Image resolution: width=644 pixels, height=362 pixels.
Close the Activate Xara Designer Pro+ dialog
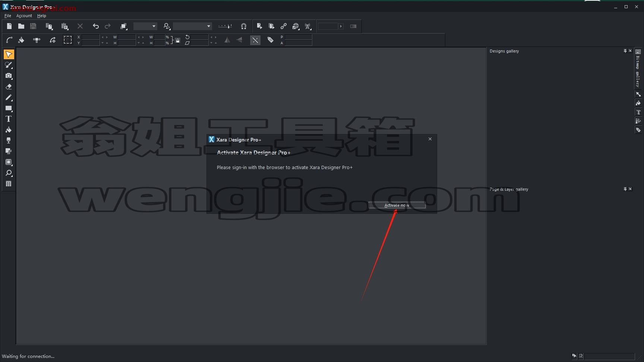coord(430,139)
